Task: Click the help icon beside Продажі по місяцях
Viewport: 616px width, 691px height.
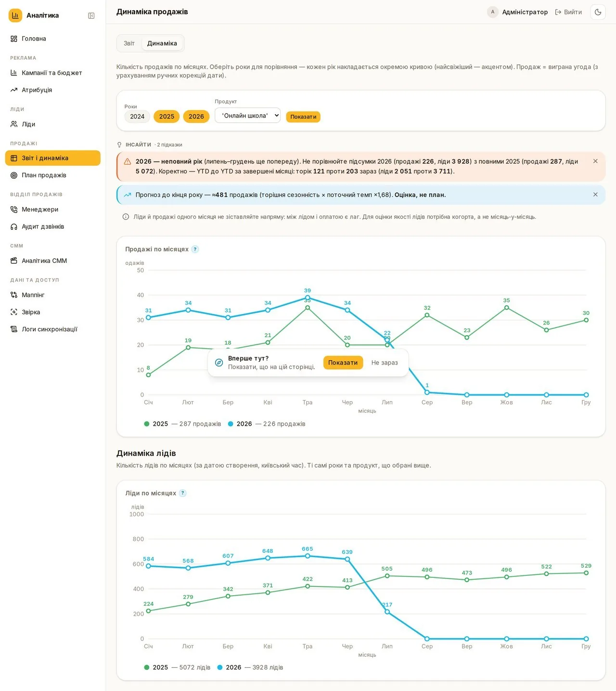Action: tap(195, 249)
